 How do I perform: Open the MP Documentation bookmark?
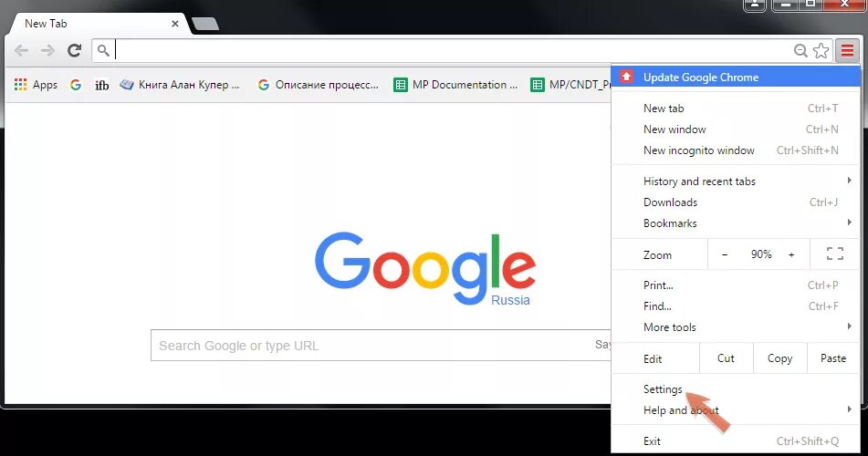[x=455, y=85]
